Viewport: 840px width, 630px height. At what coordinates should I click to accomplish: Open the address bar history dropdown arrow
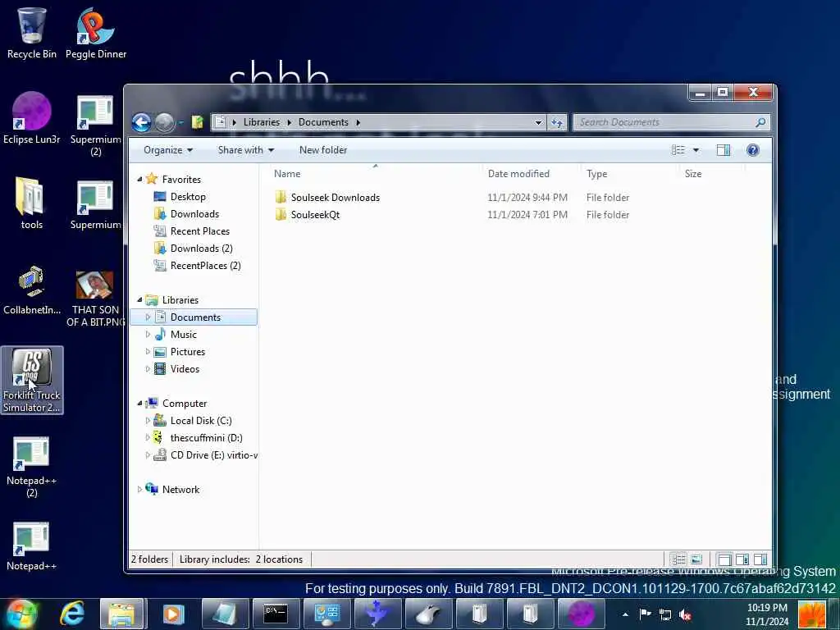[538, 123]
